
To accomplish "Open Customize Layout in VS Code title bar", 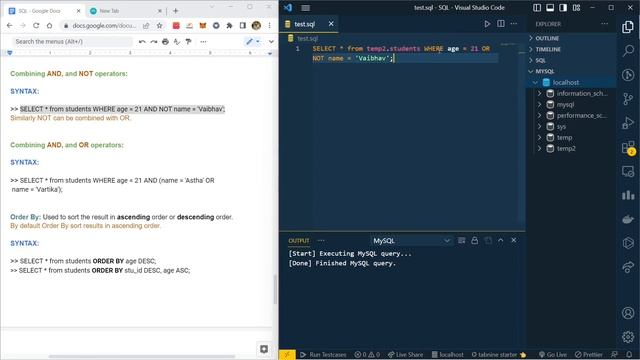I will pyautogui.click(x=576, y=8).
